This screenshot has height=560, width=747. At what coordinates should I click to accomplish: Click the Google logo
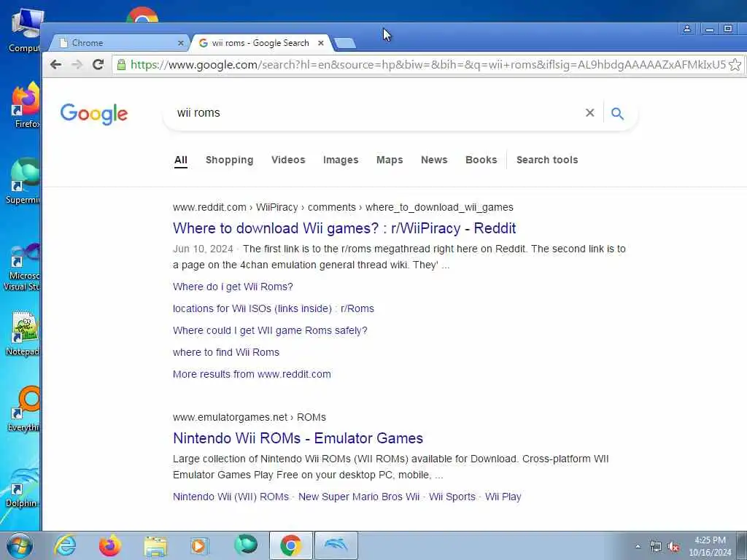[x=94, y=114]
